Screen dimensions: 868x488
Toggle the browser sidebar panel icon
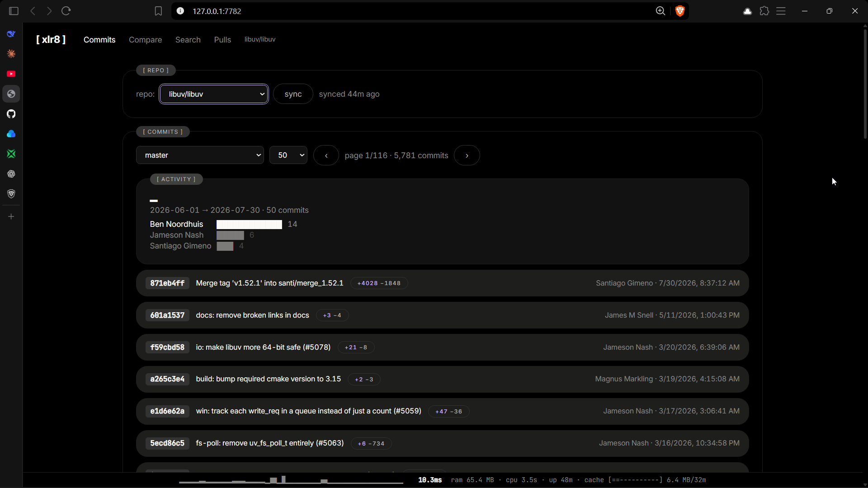coord(14,11)
